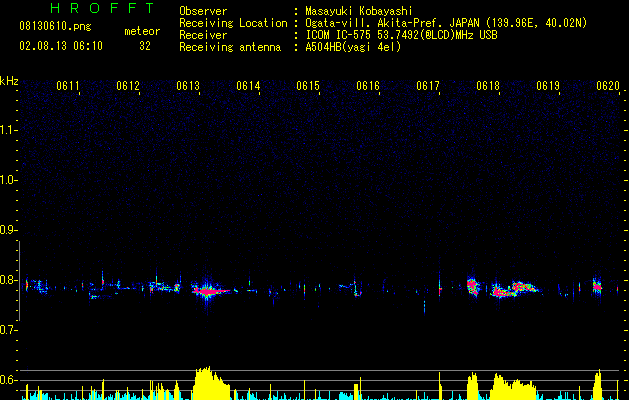Click the 0617 time marker
629x400 pixels.
(x=428, y=86)
